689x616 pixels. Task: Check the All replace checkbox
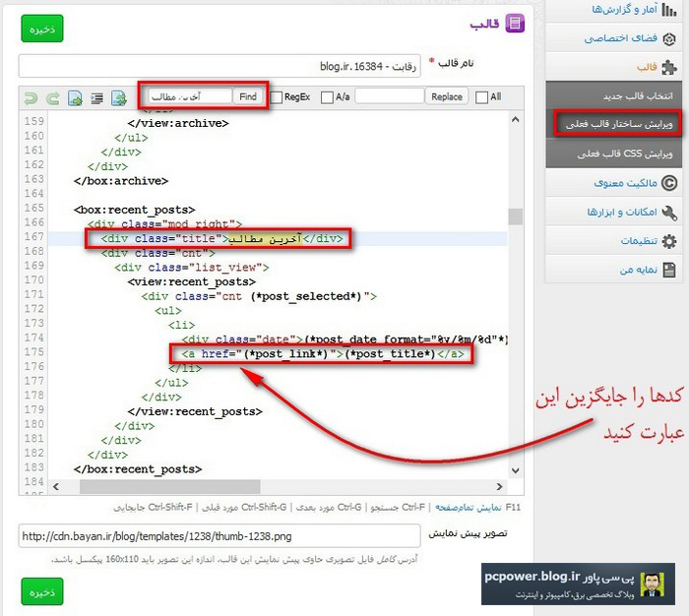click(x=481, y=97)
